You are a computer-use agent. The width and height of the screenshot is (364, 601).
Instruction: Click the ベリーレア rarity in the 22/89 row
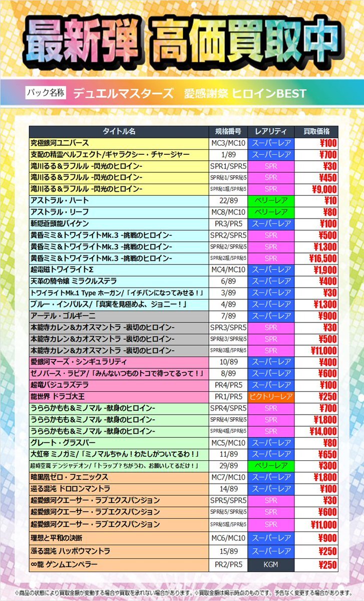(270, 201)
